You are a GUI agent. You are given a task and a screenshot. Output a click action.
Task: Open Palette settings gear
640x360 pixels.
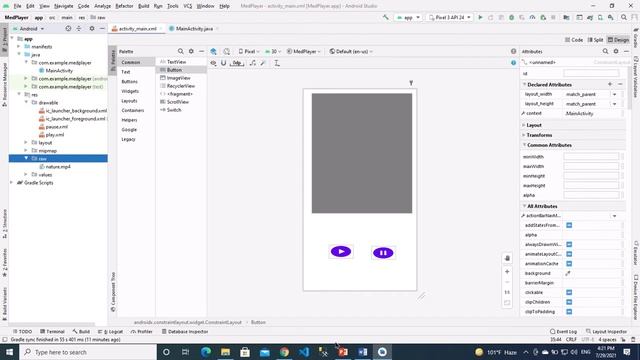191,51
